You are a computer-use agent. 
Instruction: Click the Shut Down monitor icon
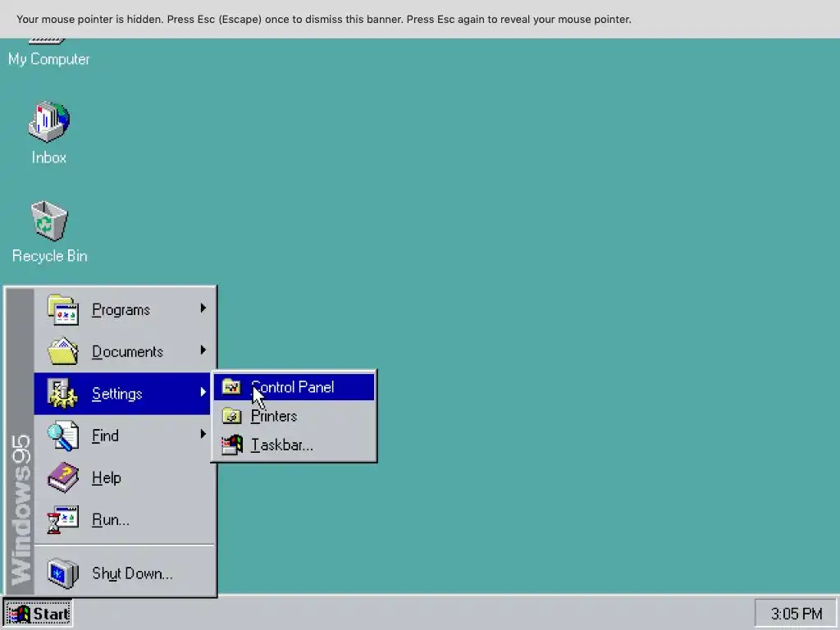pyautogui.click(x=62, y=573)
